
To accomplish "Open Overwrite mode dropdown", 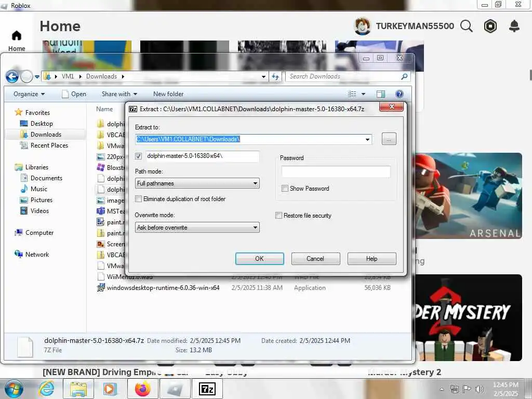I will 197,228.
